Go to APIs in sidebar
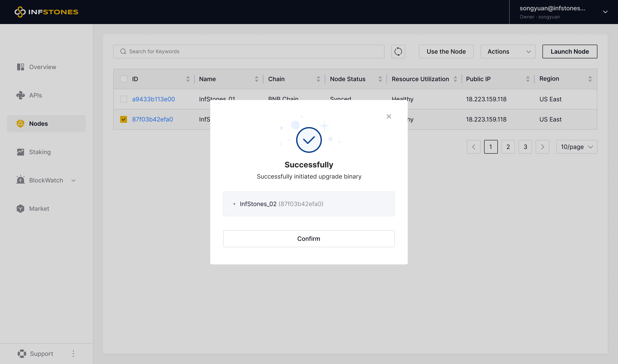618x364 pixels. click(35, 95)
